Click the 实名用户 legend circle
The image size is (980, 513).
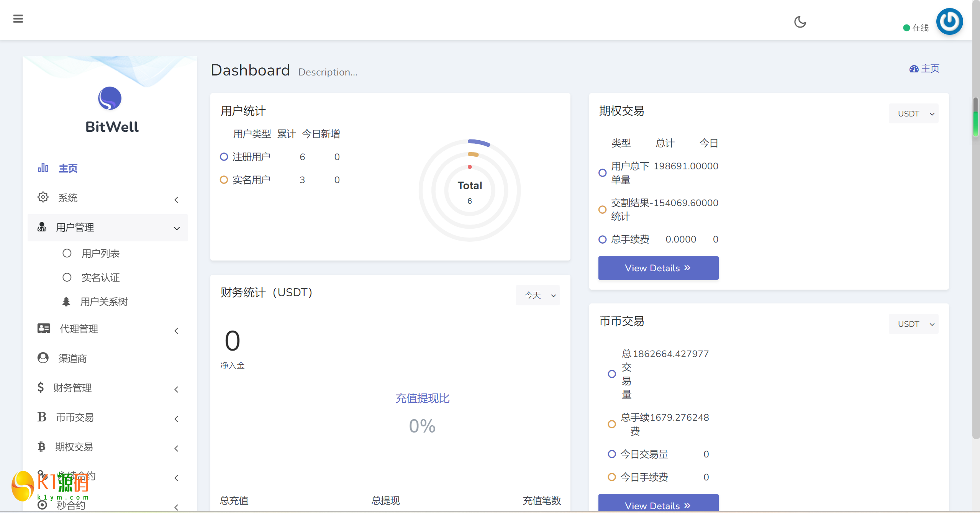click(224, 180)
